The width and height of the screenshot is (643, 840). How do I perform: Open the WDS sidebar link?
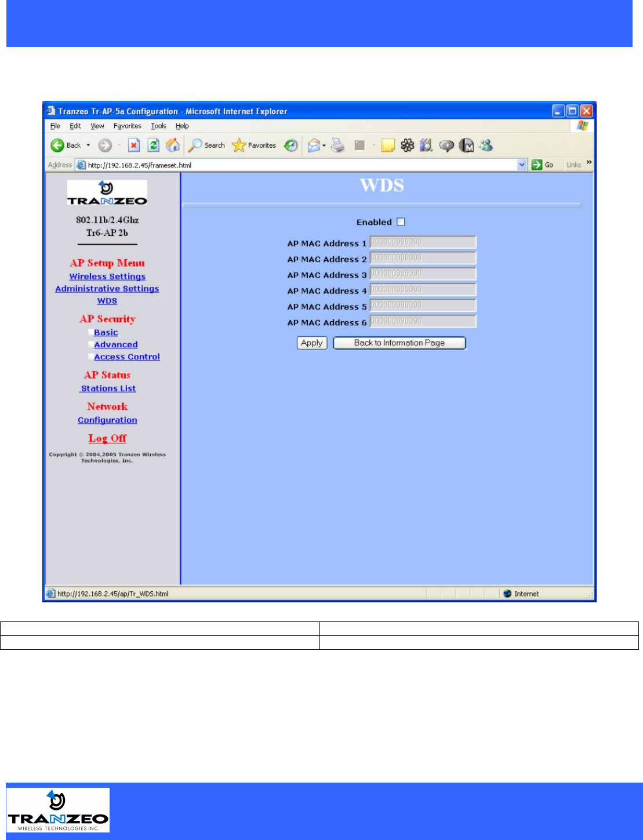point(107,301)
